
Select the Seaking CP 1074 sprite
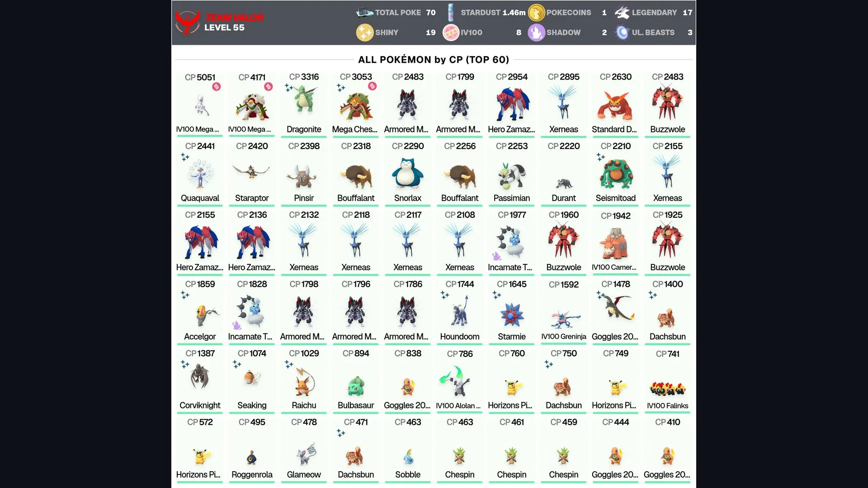coord(252,377)
